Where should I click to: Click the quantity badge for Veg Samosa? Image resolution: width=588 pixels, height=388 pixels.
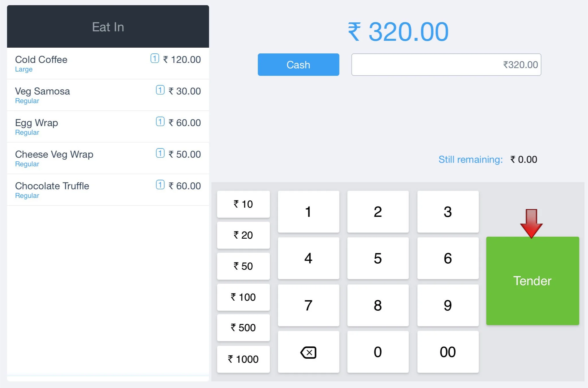coord(160,90)
